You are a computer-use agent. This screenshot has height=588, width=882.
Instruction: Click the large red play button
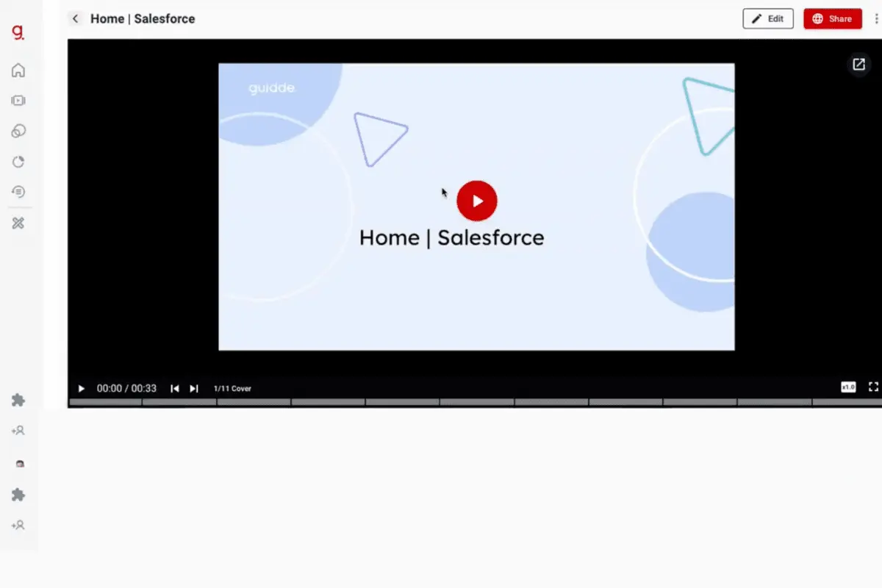pyautogui.click(x=477, y=201)
